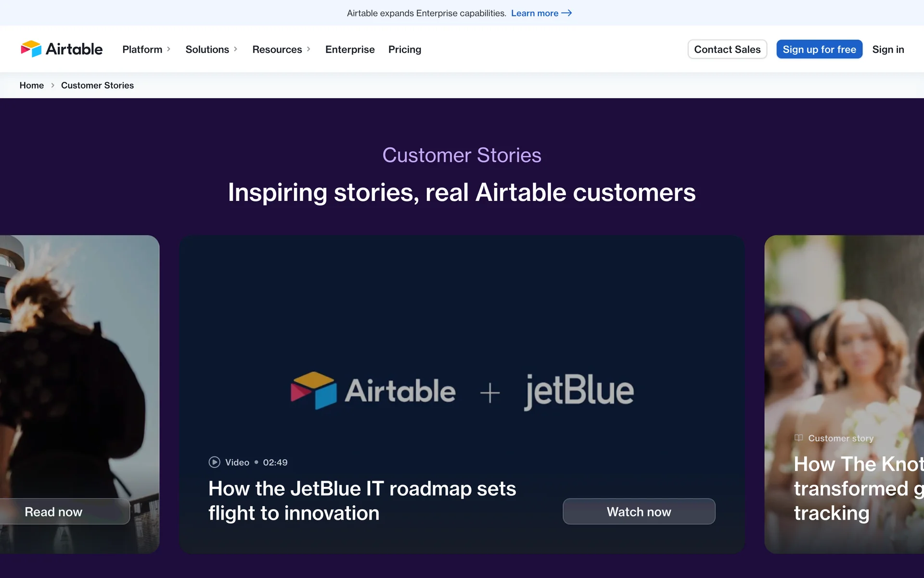Screen dimensions: 924x578
Task: Click the Contact Sales button
Action: click(x=727, y=49)
